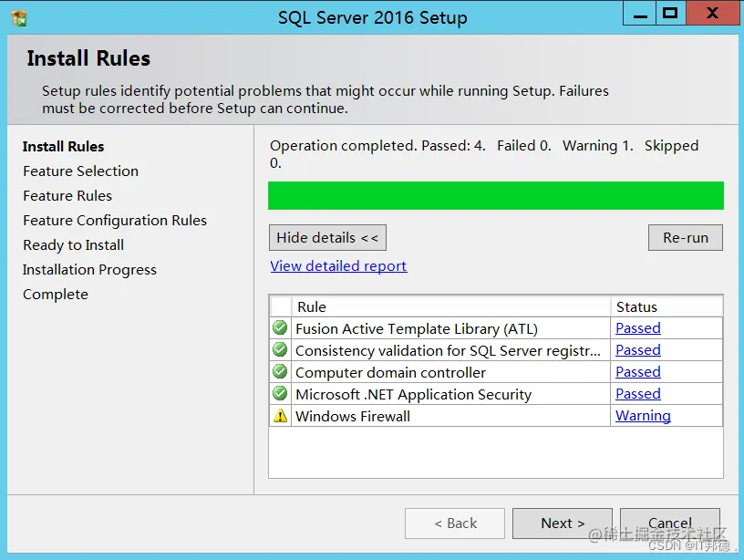Click the Fusion Active Template Library (ATL) rule text
744x560 pixels.
click(x=417, y=329)
